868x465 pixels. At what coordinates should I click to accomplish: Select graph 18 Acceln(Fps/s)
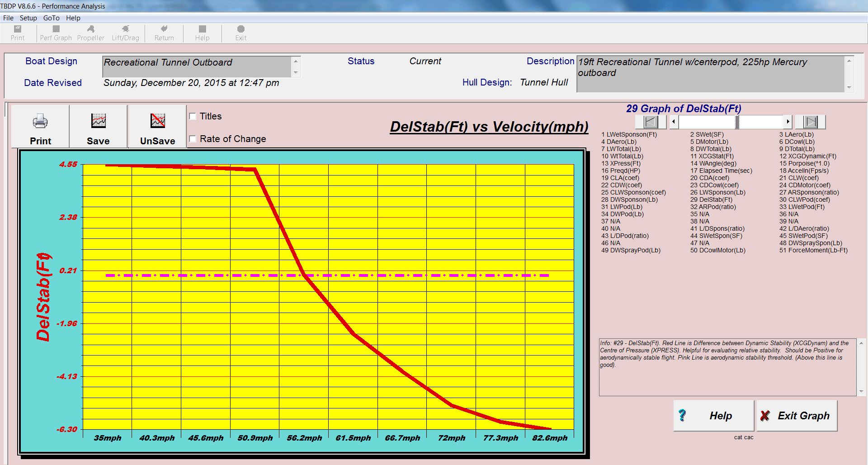click(x=804, y=171)
